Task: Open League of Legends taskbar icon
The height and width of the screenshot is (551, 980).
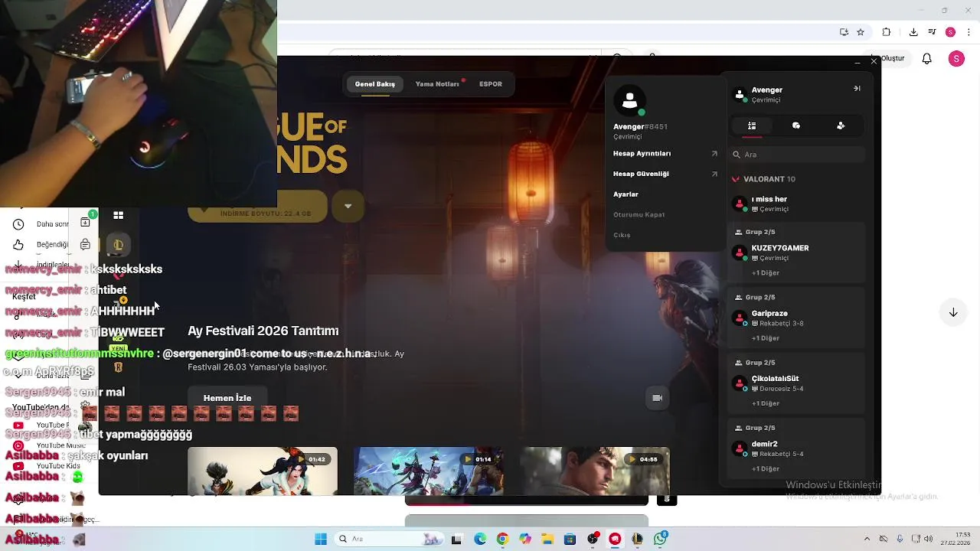Action: [x=637, y=539]
